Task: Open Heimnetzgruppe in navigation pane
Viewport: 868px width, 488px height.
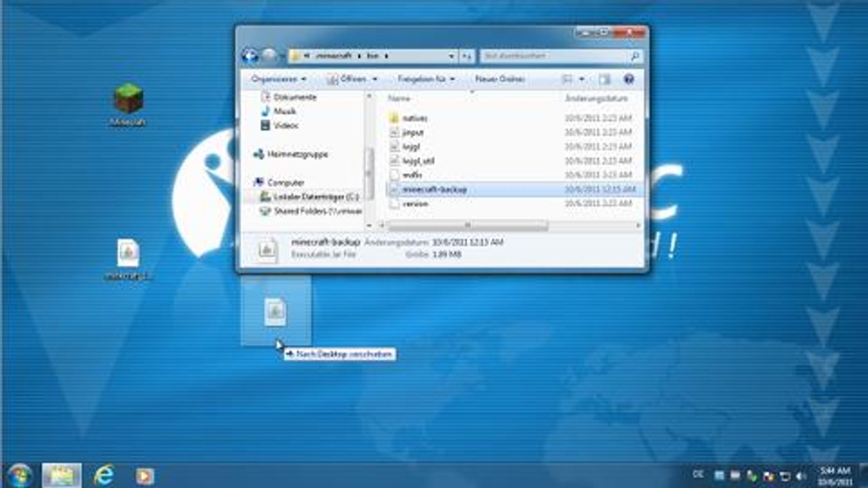Action: [x=291, y=155]
